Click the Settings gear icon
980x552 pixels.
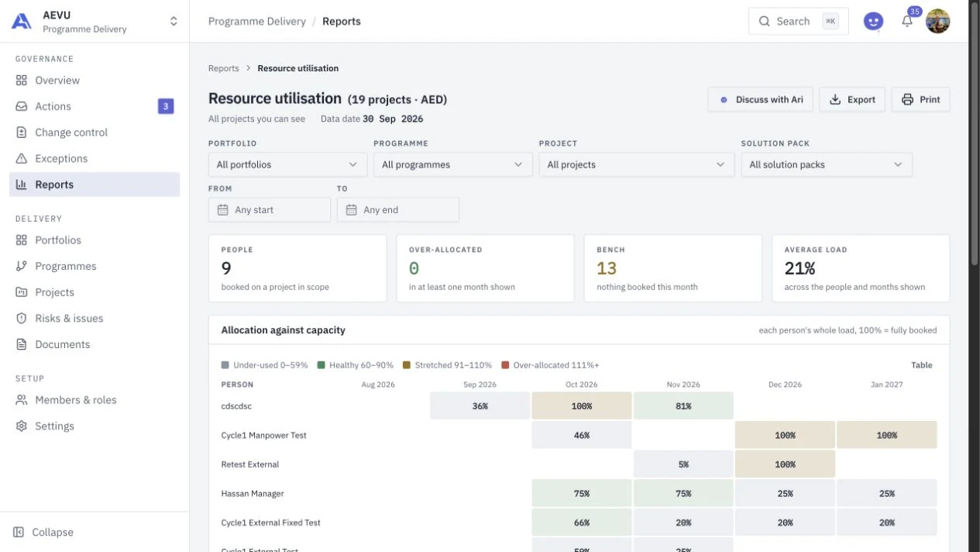click(x=22, y=426)
